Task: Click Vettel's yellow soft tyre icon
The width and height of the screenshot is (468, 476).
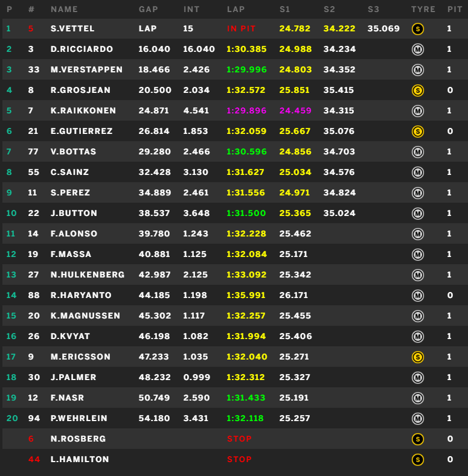Action: (x=417, y=29)
